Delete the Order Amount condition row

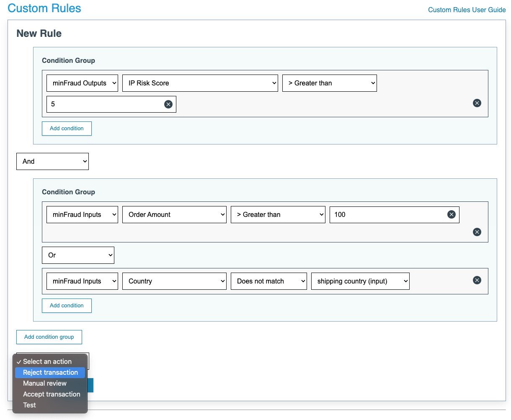(x=477, y=232)
